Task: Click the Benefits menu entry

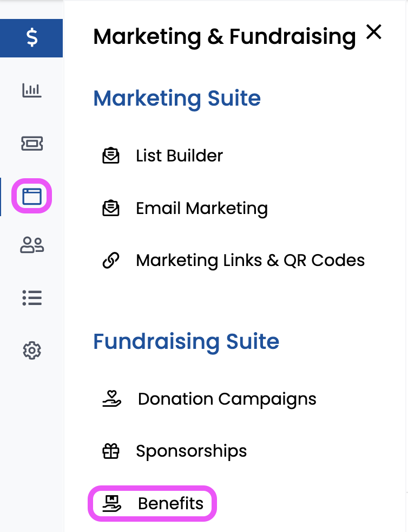Action: [170, 504]
